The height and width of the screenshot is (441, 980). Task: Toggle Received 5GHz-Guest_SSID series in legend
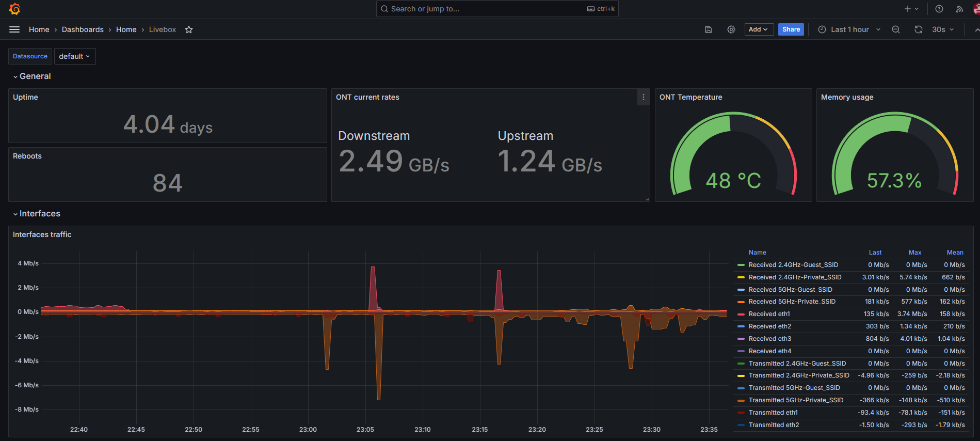click(790, 290)
